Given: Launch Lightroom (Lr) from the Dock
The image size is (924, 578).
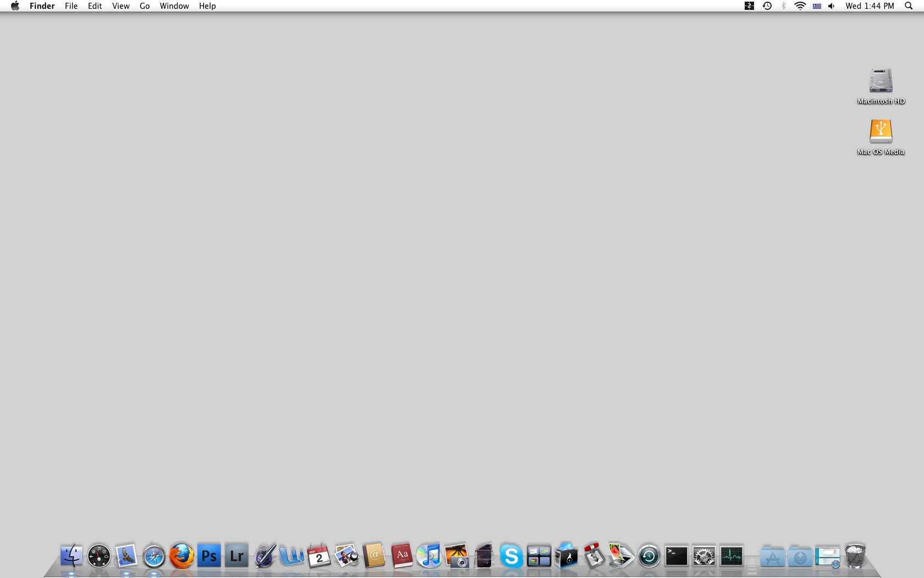Looking at the screenshot, I should point(237,556).
